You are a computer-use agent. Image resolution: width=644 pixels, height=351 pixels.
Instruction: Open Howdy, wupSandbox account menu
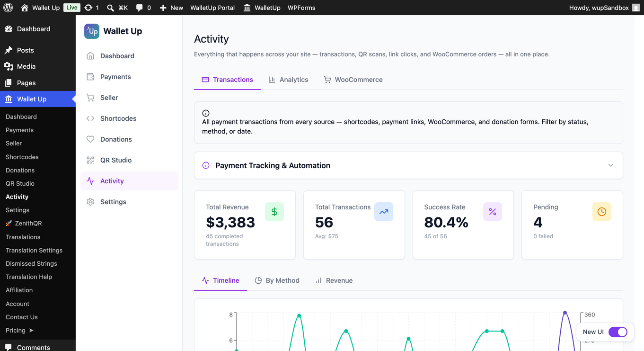tap(604, 8)
